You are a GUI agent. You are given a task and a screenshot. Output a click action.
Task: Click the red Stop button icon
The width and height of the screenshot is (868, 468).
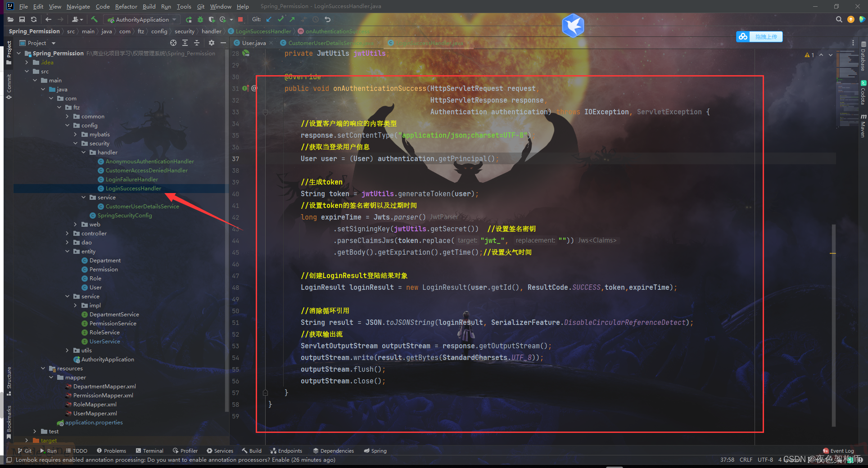pyautogui.click(x=240, y=19)
